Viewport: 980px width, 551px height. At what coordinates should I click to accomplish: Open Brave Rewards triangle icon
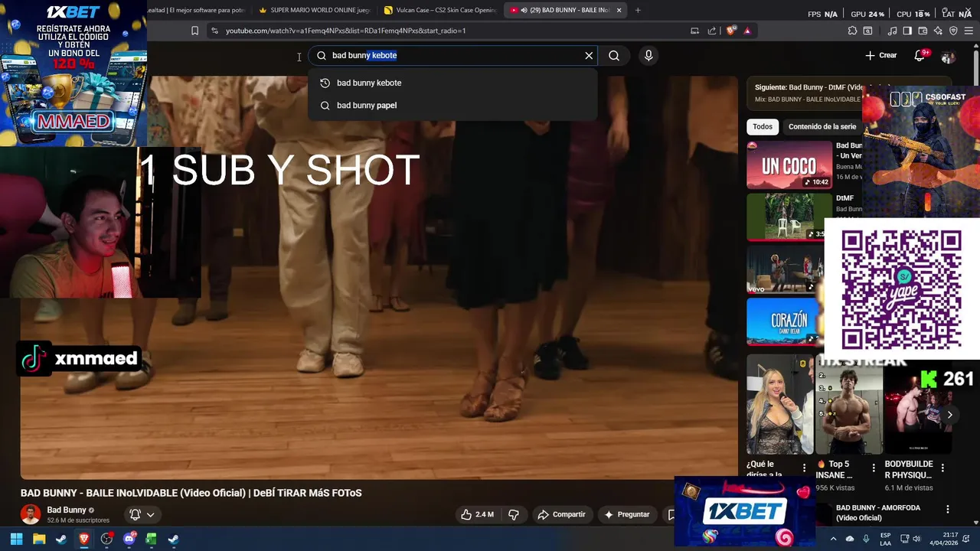[x=747, y=31]
